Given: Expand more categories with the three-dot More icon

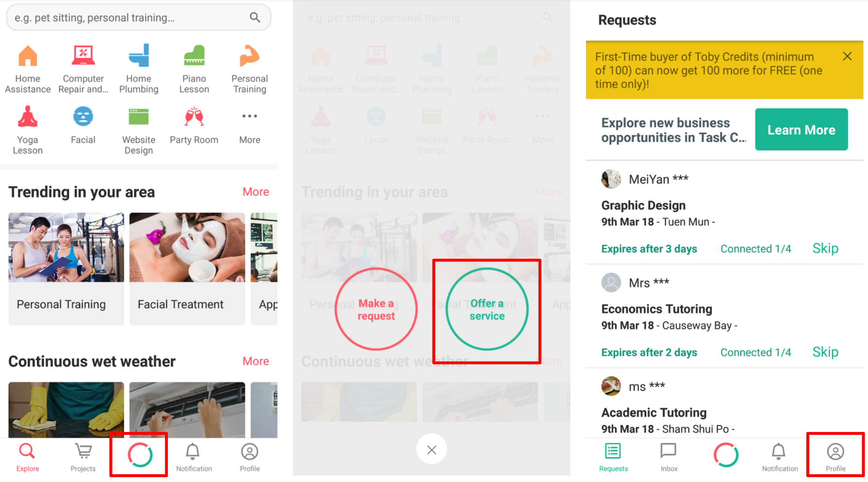Looking at the screenshot, I should tap(250, 116).
